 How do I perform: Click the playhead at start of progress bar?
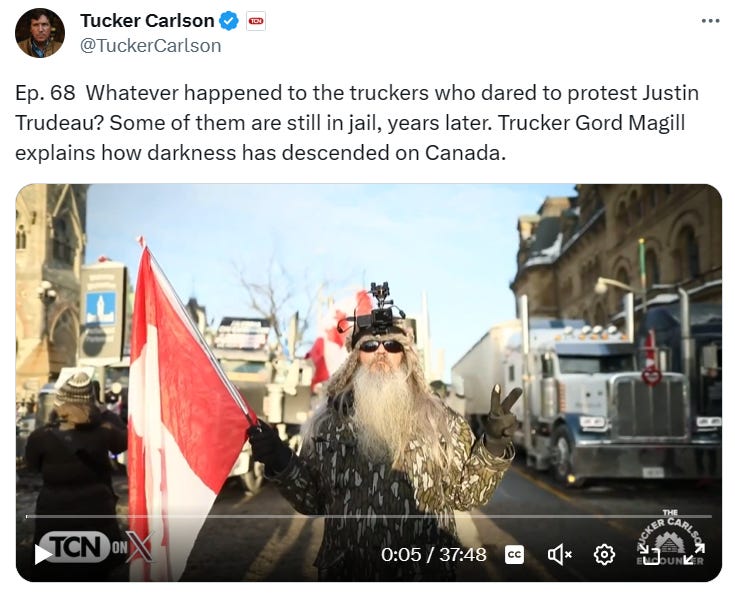click(x=27, y=516)
